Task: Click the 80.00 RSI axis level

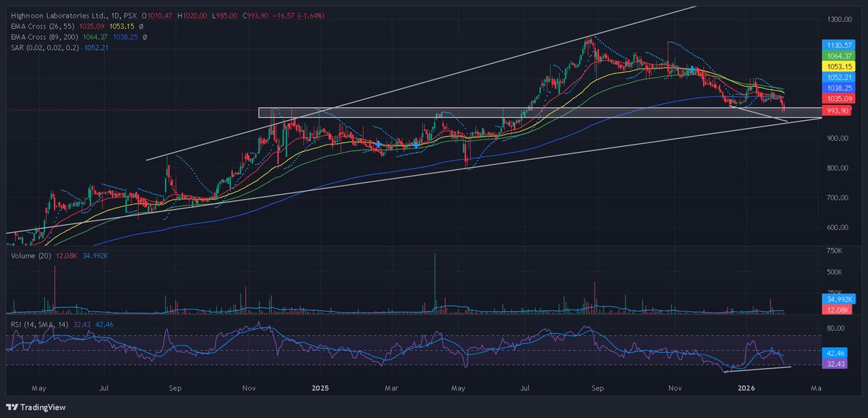Action: pos(836,328)
